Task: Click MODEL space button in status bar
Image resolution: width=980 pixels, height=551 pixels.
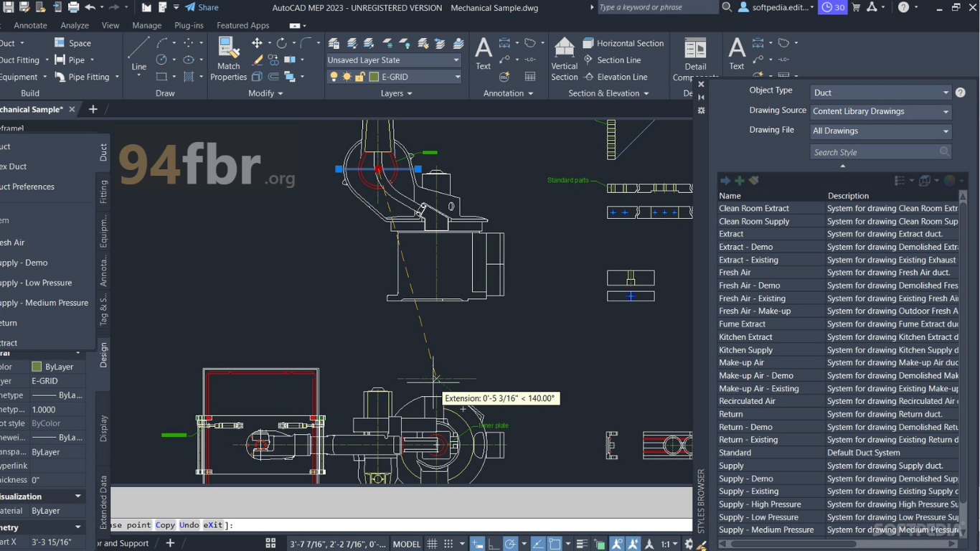Action: [x=407, y=544]
